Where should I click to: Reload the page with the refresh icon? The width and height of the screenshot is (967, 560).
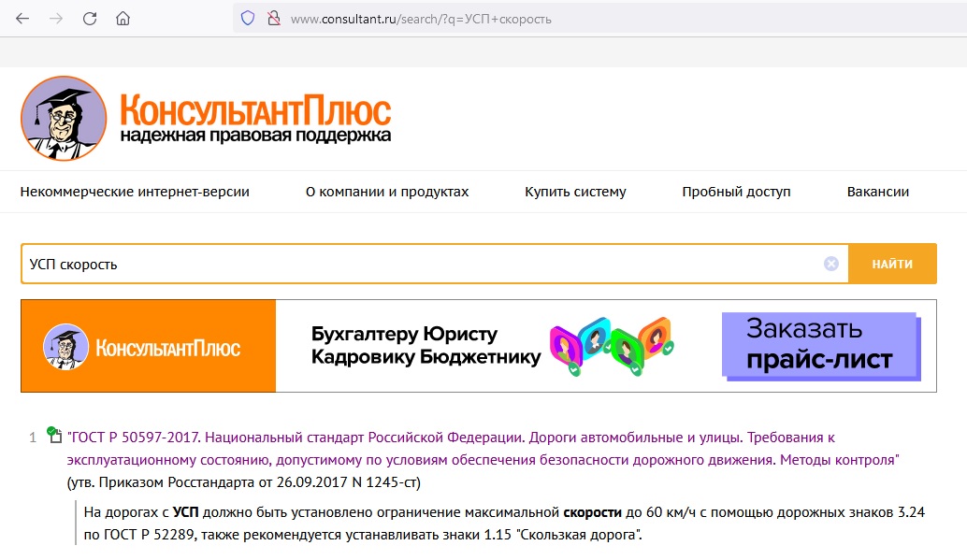click(x=90, y=19)
